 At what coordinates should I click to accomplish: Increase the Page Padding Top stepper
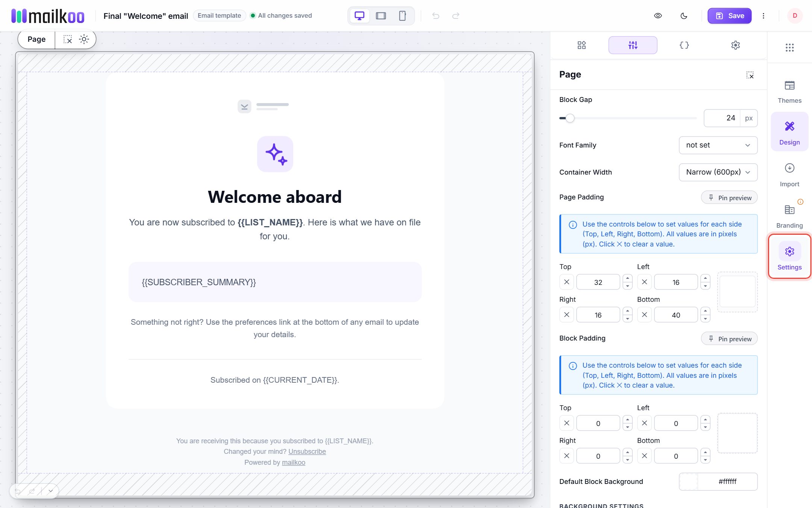point(627,278)
